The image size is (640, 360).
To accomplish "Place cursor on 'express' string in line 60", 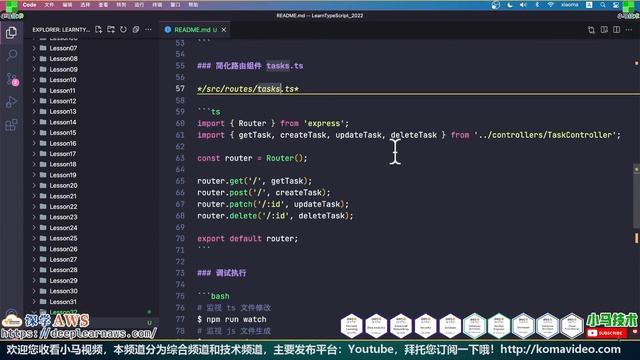I will click(x=324, y=123).
